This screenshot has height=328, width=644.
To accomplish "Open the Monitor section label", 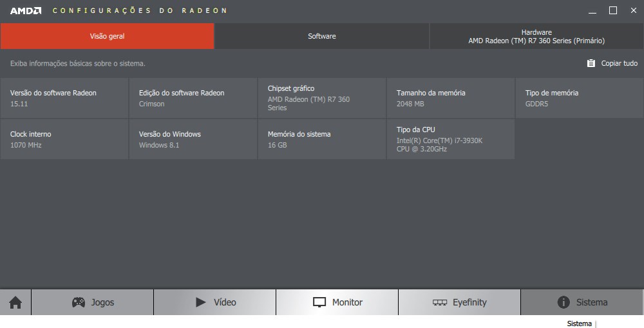I will click(348, 302).
